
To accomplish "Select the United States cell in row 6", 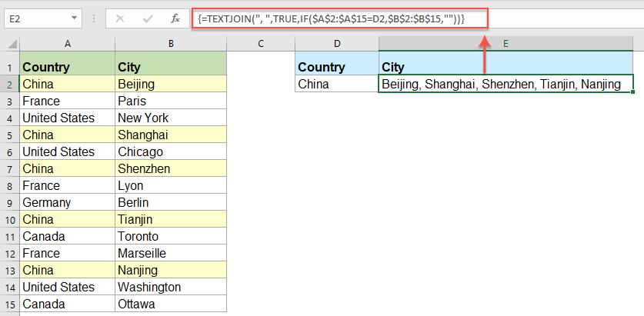I will 68,151.
